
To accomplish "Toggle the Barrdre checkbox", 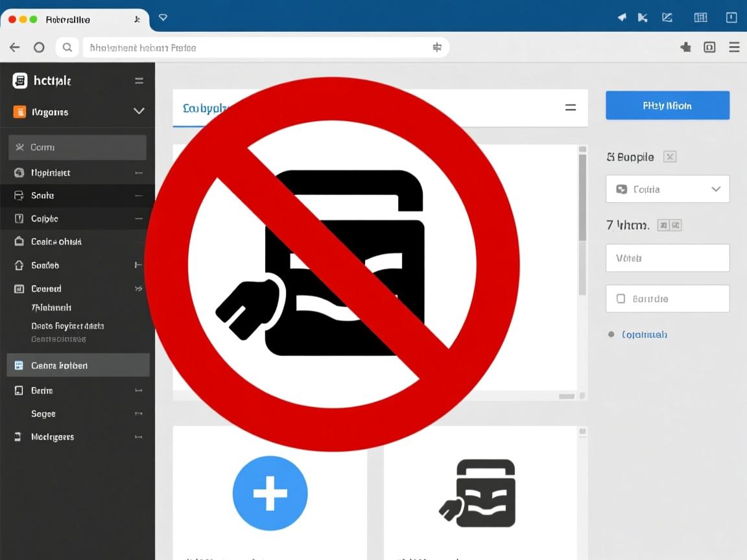I will click(621, 299).
